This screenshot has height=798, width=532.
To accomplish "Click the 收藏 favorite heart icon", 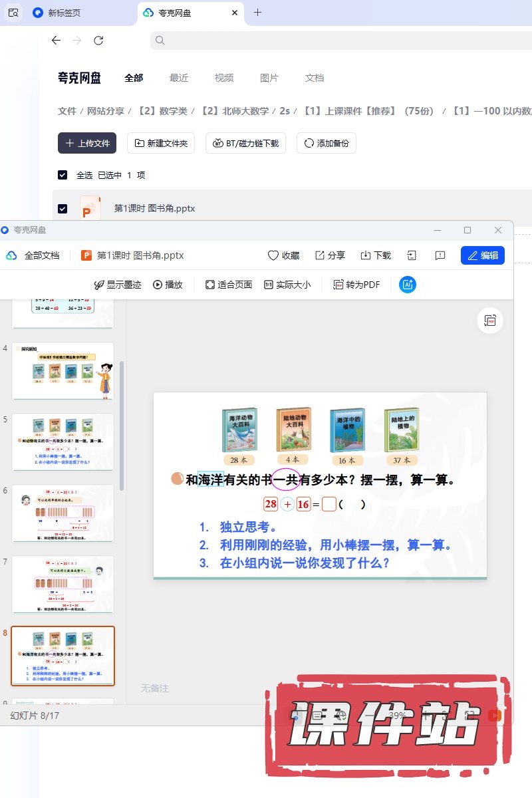I will (273, 255).
